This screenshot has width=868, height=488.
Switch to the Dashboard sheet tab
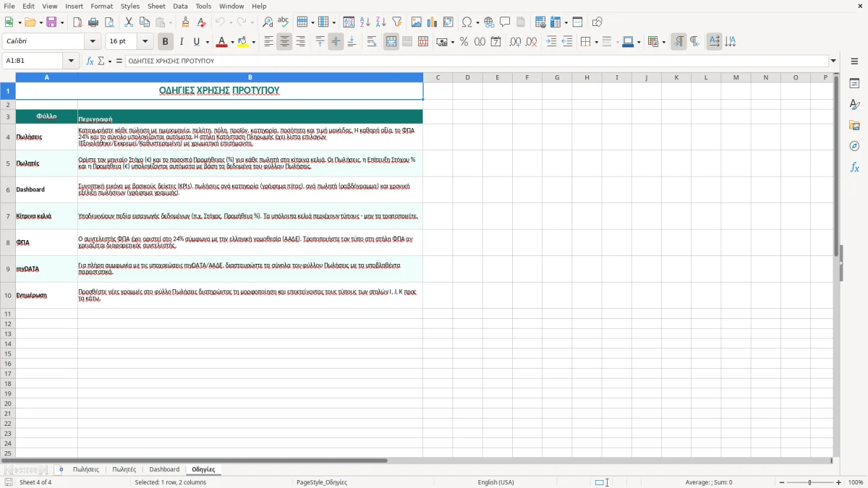pyautogui.click(x=164, y=469)
